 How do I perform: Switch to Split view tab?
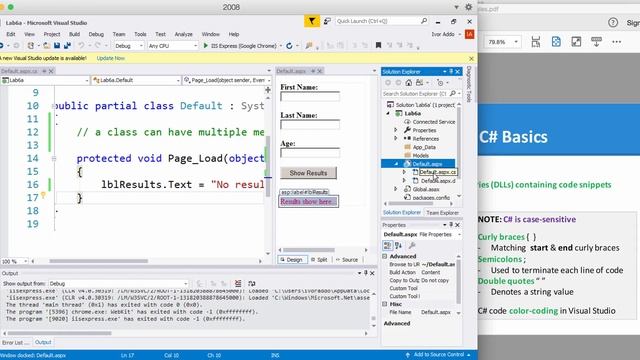coord(319,260)
